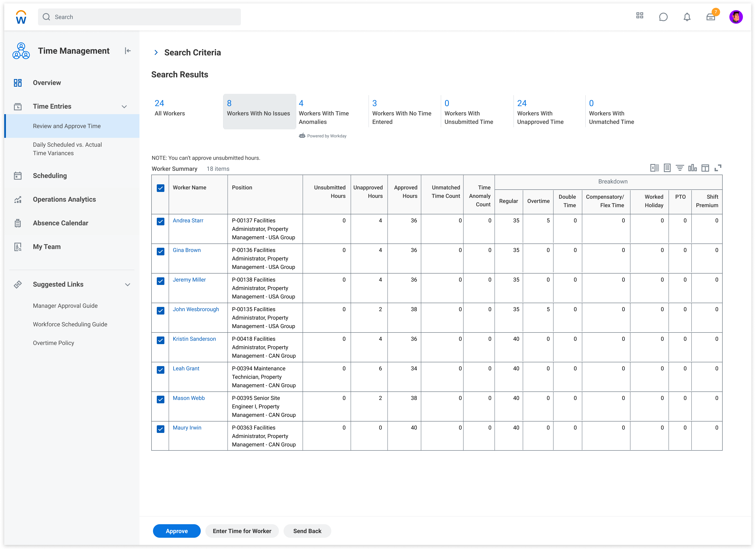This screenshot has height=550, width=756.
Task: Open the toggle grid preferences icon
Action: 706,168
